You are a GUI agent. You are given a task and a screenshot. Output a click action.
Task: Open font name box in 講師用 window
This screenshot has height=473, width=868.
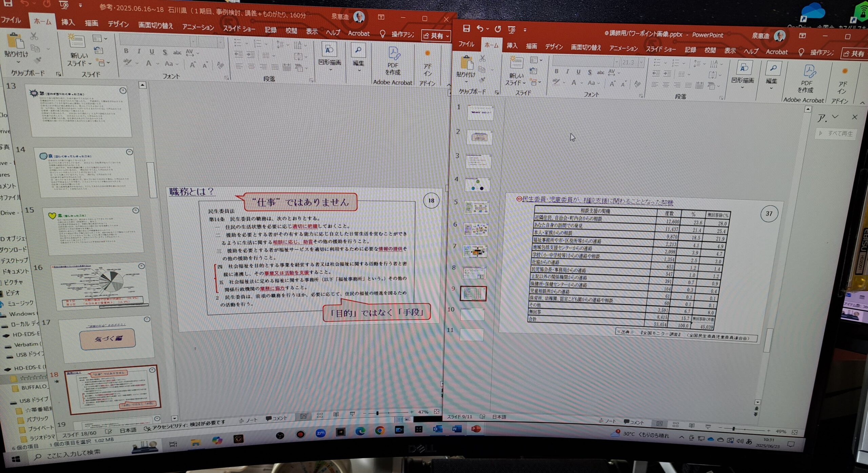586,61
